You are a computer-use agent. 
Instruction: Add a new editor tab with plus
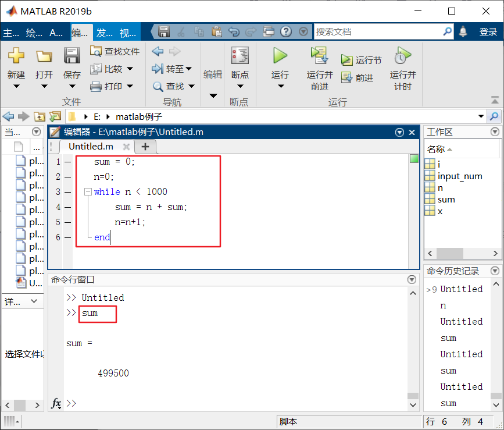[145, 147]
